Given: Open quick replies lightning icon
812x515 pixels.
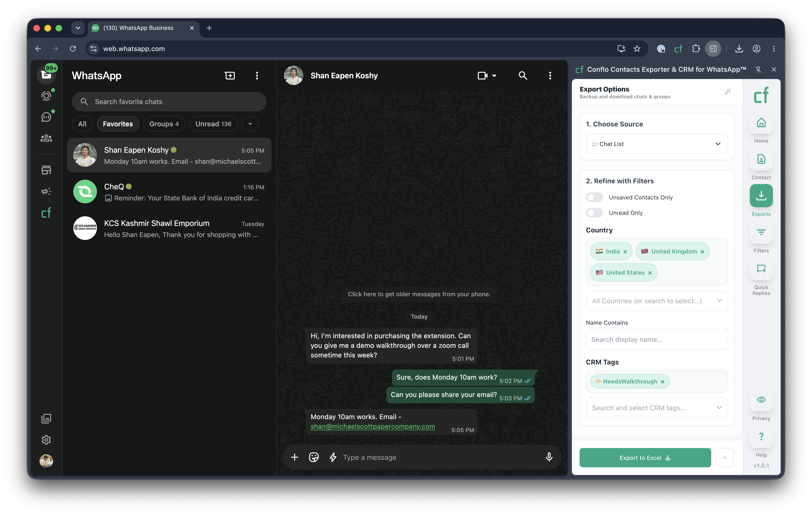Looking at the screenshot, I should point(333,457).
